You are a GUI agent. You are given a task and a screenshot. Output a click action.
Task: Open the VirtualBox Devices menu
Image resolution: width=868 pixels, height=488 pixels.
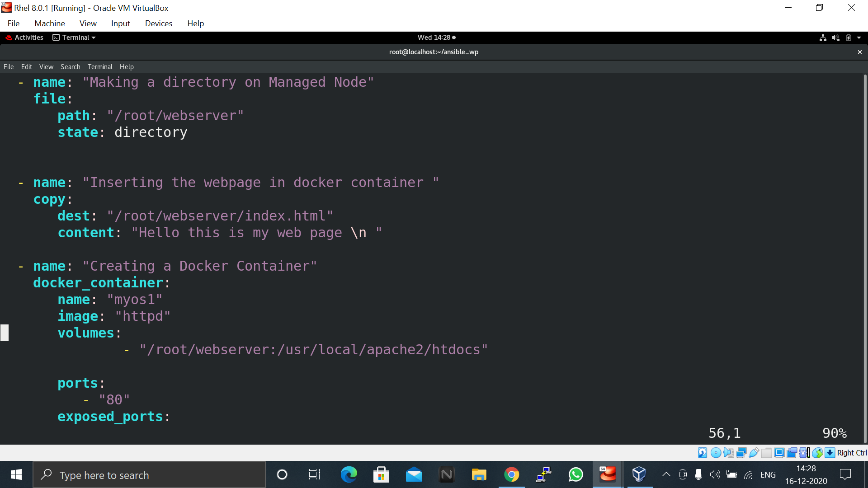pyautogui.click(x=158, y=23)
